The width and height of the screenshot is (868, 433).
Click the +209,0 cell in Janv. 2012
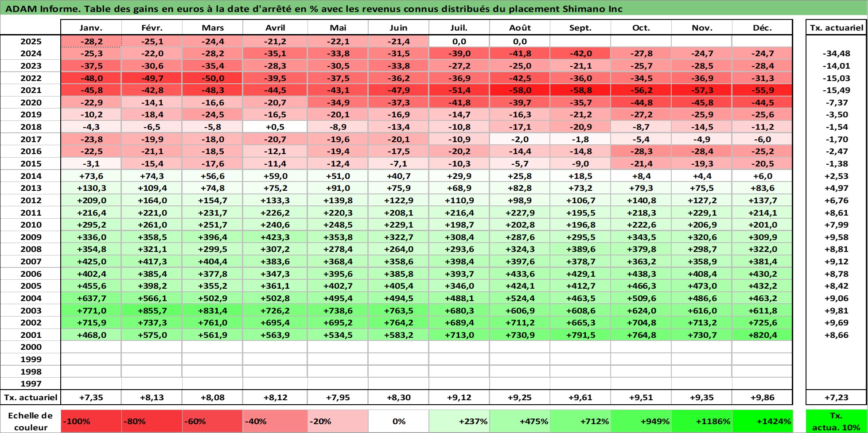coord(91,200)
